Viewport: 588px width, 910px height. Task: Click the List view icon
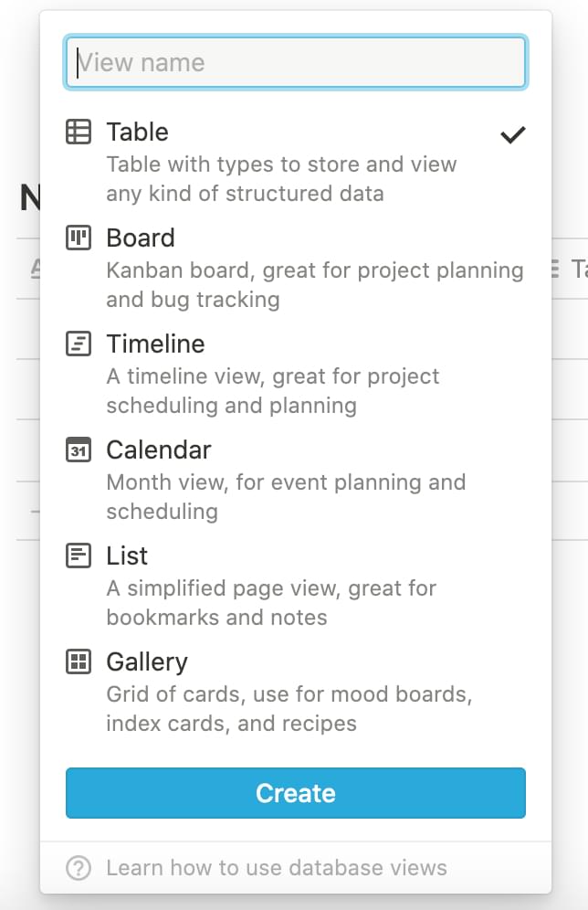(79, 556)
